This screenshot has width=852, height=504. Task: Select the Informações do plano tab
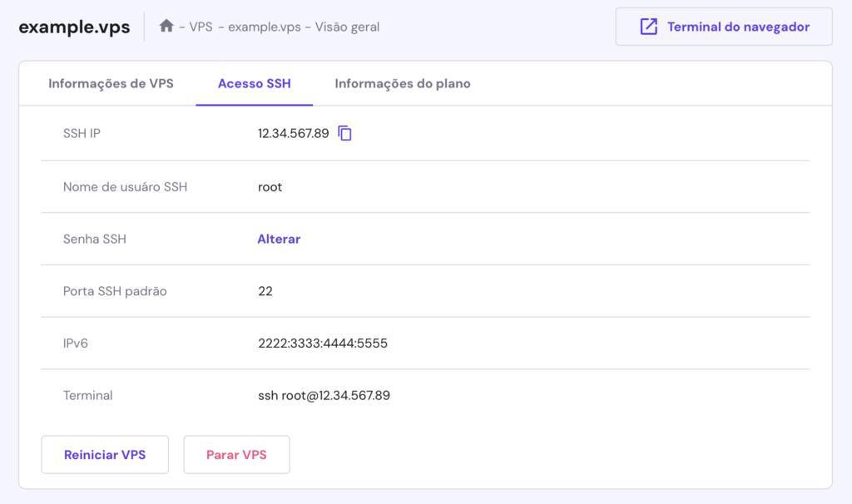click(x=402, y=83)
